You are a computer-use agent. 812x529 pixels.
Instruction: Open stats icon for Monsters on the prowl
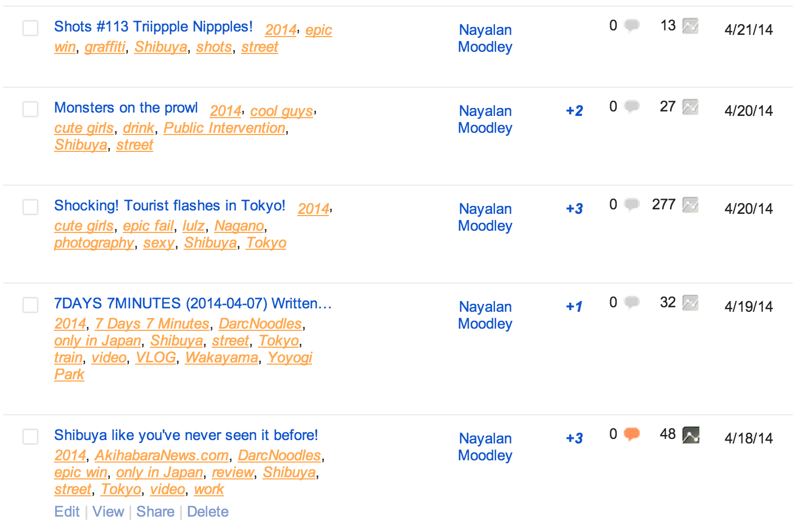tap(690, 107)
